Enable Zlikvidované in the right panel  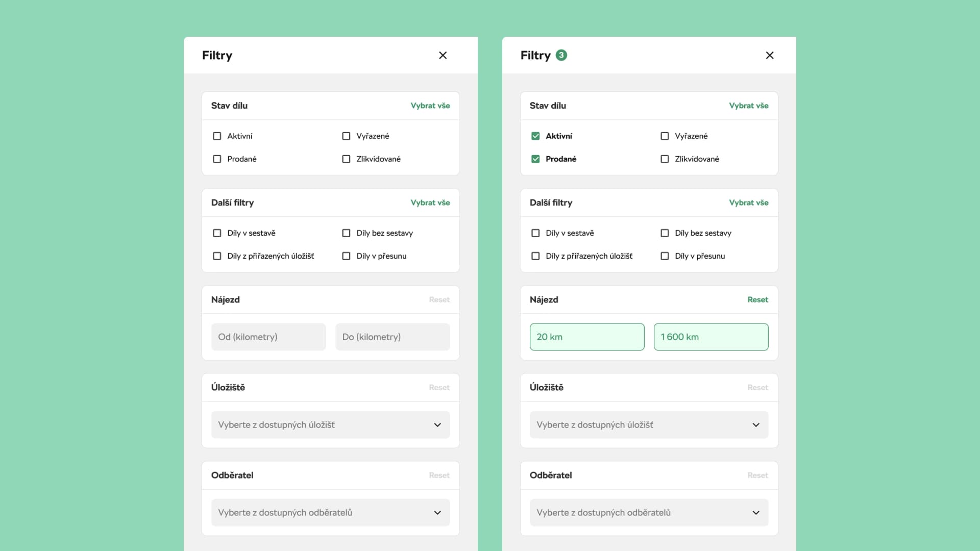click(x=665, y=159)
